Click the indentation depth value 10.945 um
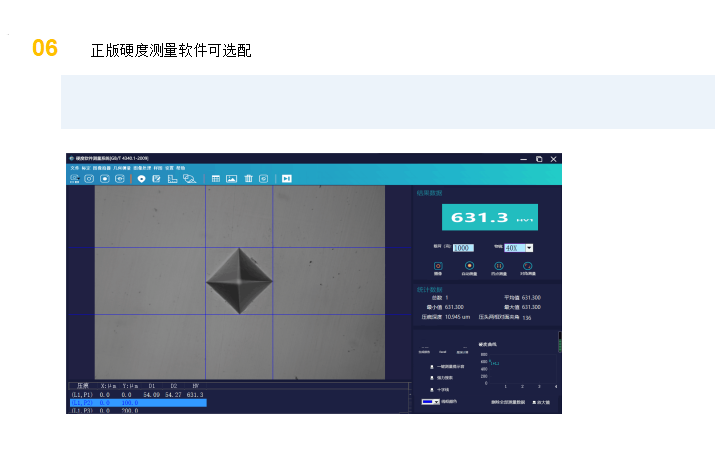The height and width of the screenshot is (449, 722). (x=457, y=317)
